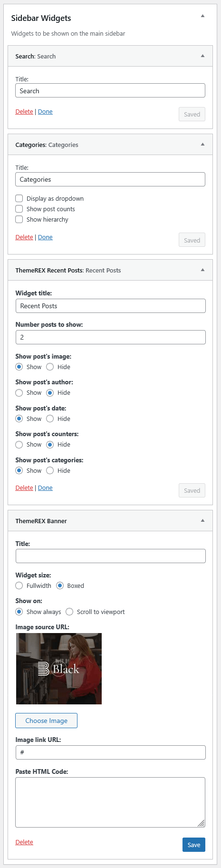Delete the ThemeREX Banner widget
This screenshot has height=868, width=221.
pos(24,842)
